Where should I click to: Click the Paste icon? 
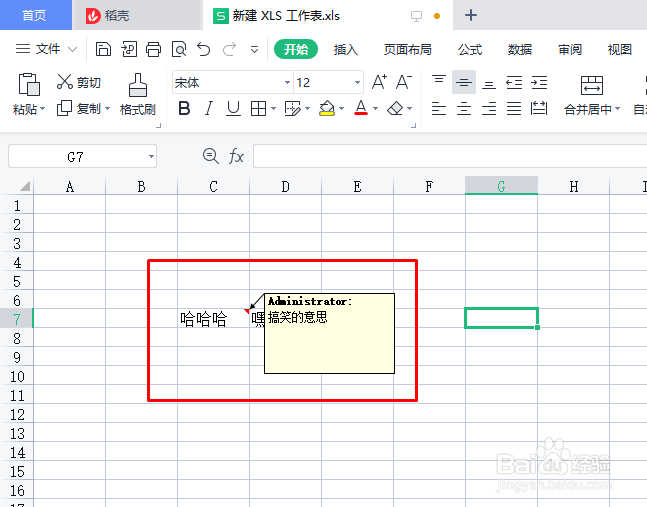(x=29, y=84)
